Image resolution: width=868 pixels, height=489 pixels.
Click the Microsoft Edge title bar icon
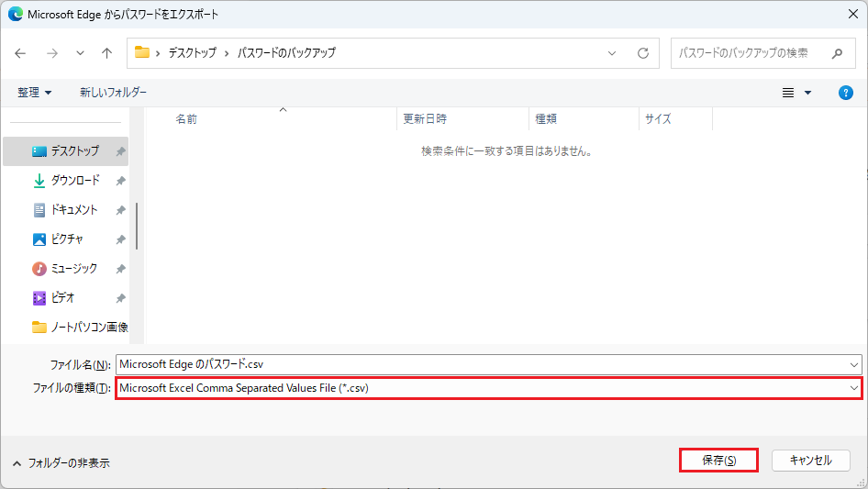tap(16, 15)
